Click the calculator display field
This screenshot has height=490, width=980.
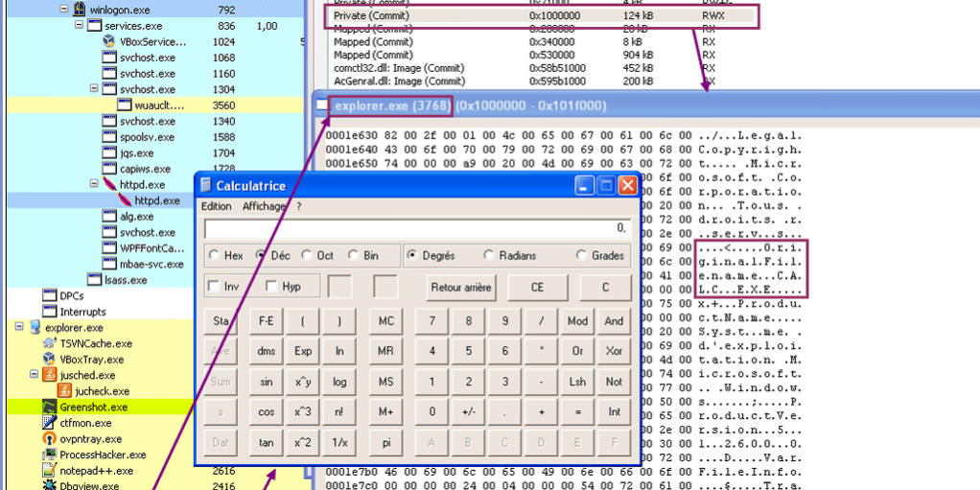pos(417,228)
